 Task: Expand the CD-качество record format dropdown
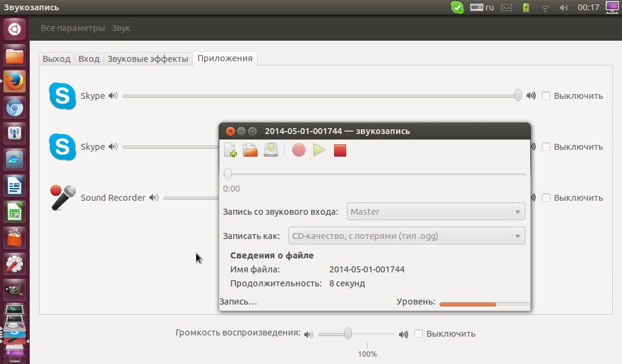click(x=406, y=236)
